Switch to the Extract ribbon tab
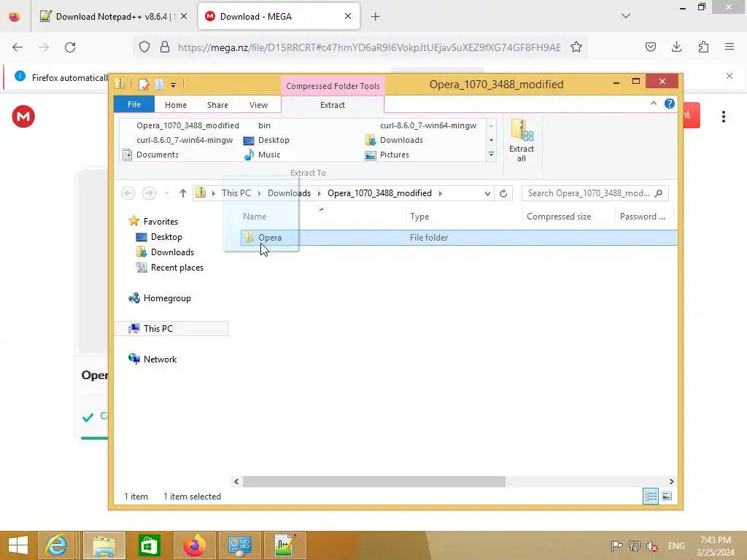Image resolution: width=747 pixels, height=560 pixels. pyautogui.click(x=332, y=105)
